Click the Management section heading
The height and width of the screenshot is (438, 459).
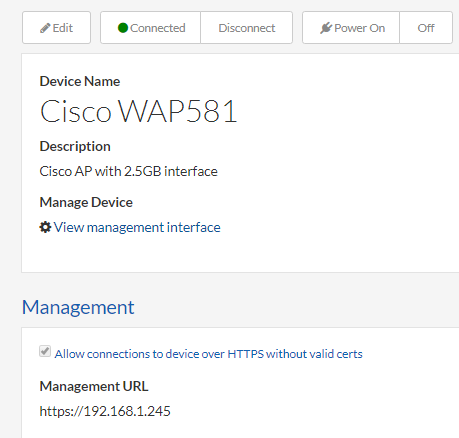(x=78, y=307)
